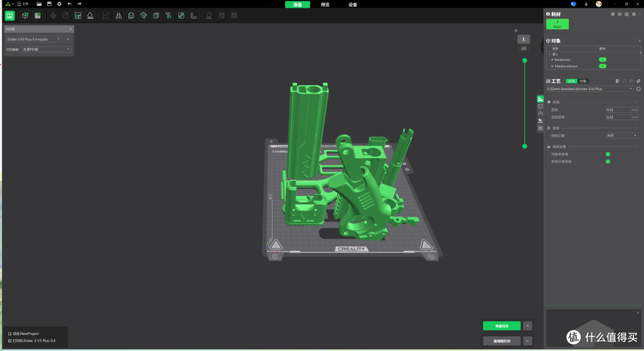The width and height of the screenshot is (644, 351).
Task: Close the printer panel with X
Action: tap(70, 29)
